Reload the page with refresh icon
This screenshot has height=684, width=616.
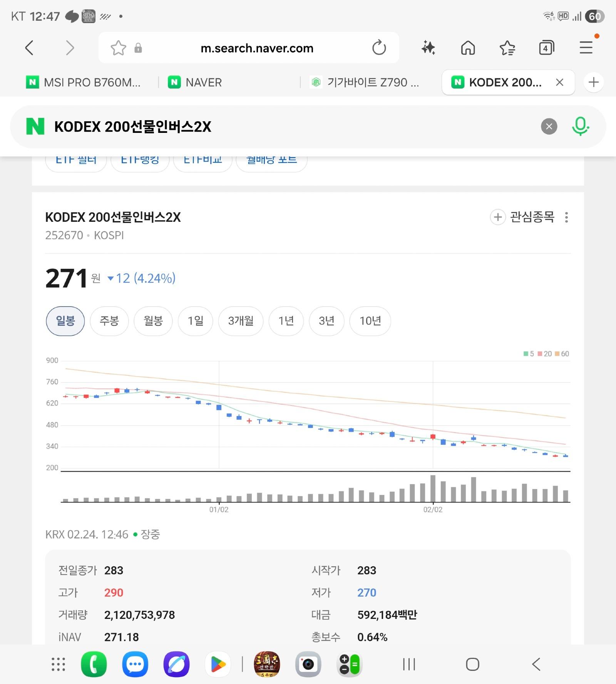[379, 48]
